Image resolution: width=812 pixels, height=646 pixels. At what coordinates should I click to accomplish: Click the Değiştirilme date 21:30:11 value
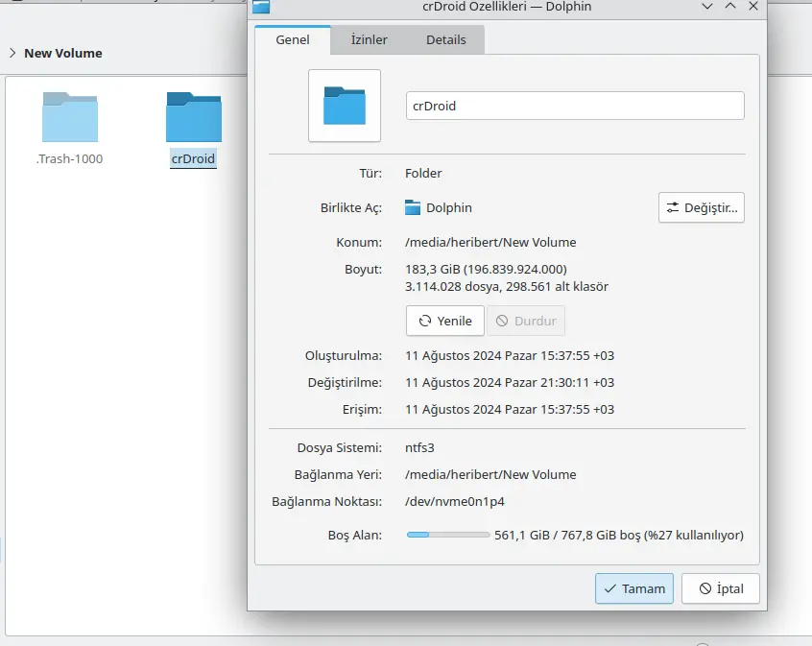point(510,383)
